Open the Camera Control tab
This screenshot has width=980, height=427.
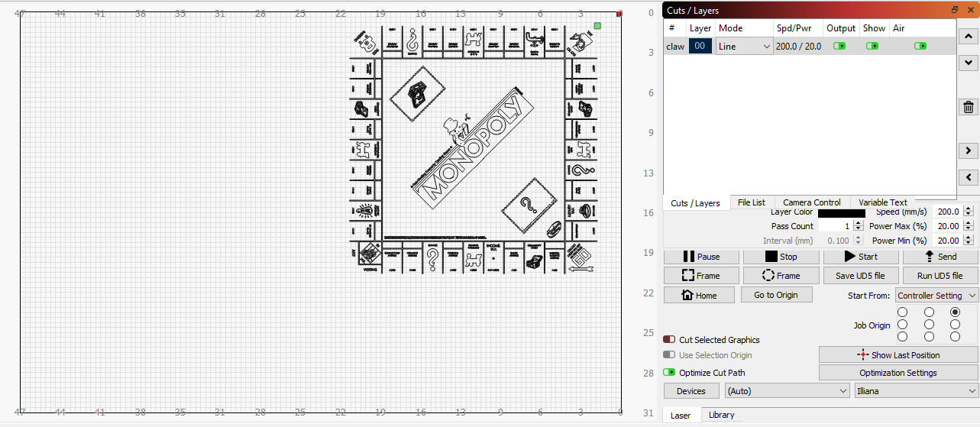[x=811, y=202]
